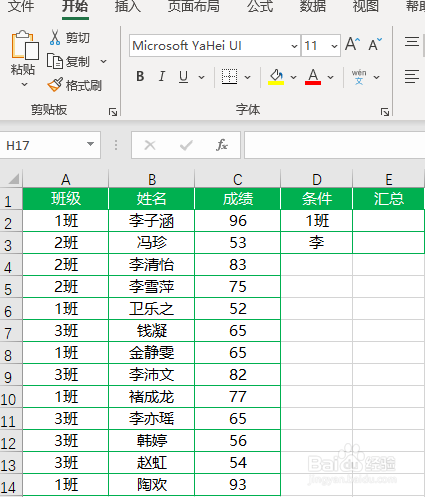Open the font name dropdown
Viewport: 425px width, 497px height.
click(294, 46)
